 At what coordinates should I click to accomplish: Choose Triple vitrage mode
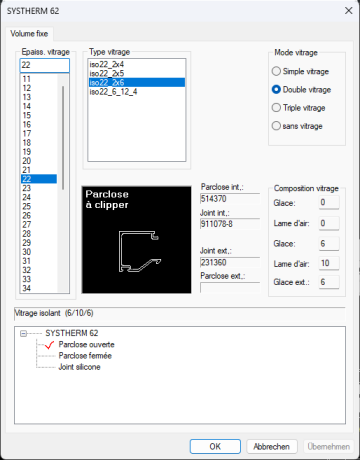[298, 108]
